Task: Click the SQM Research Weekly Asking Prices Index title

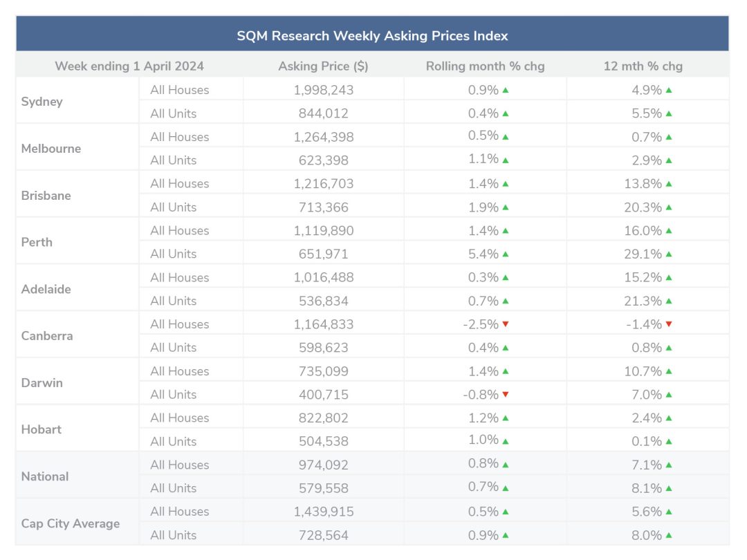Action: click(x=372, y=36)
